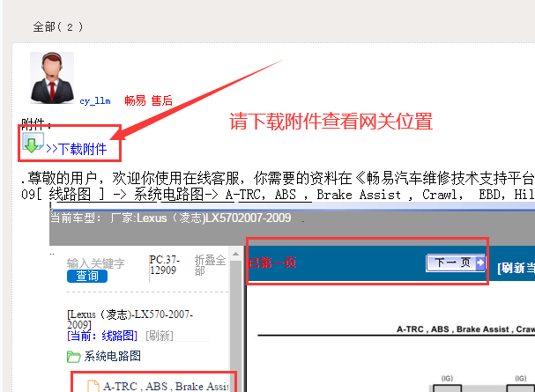This screenshot has height=392, width=535.
Task: Click the 系统电路图 folder icon
Action: tap(73, 357)
